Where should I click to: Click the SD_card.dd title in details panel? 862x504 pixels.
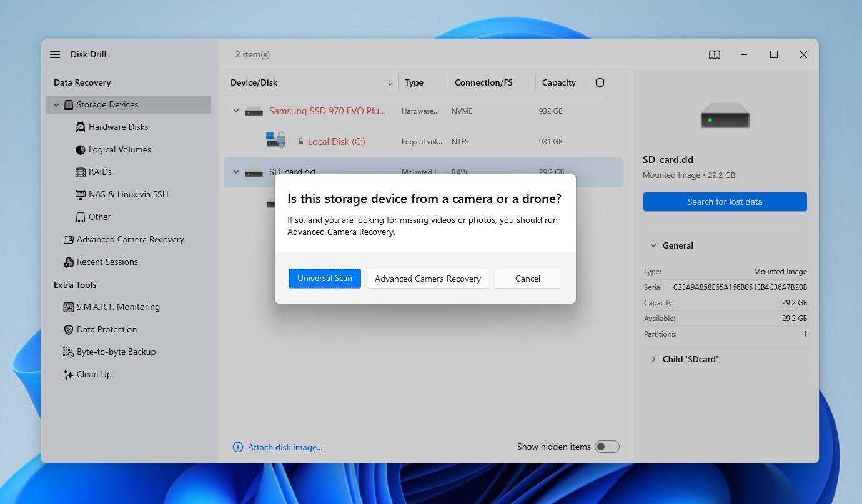pyautogui.click(x=668, y=160)
